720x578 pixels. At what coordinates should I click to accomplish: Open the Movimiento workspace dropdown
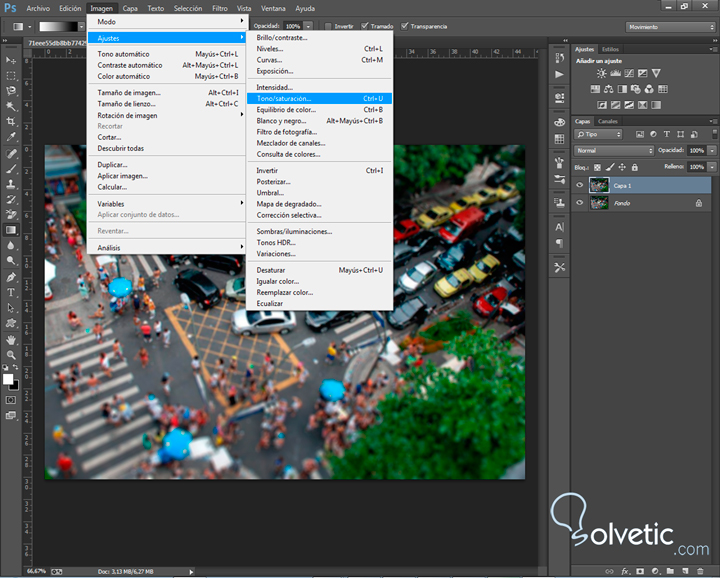click(x=670, y=27)
